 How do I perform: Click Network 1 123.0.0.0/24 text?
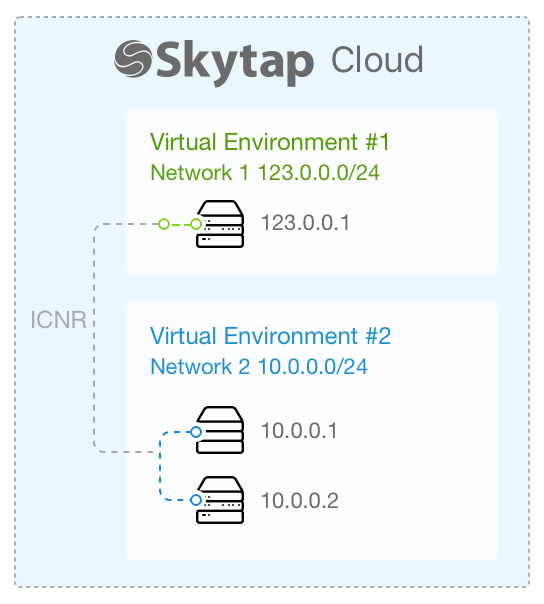265,172
